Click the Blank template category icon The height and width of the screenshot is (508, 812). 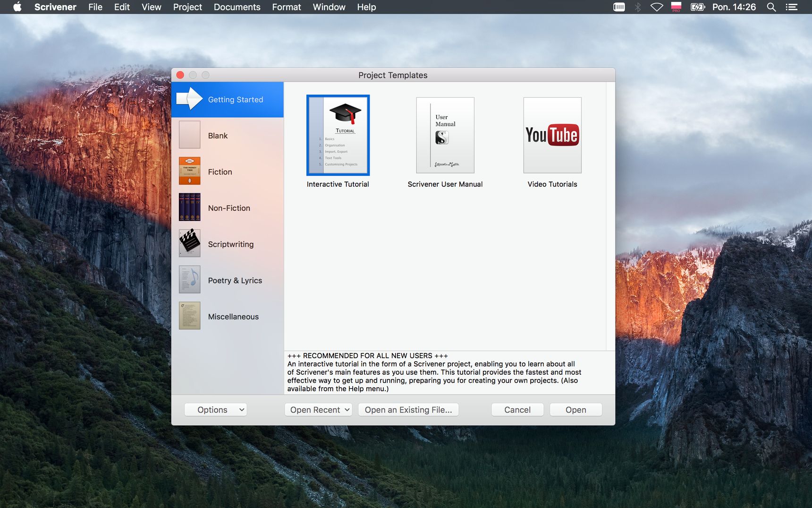click(x=189, y=135)
